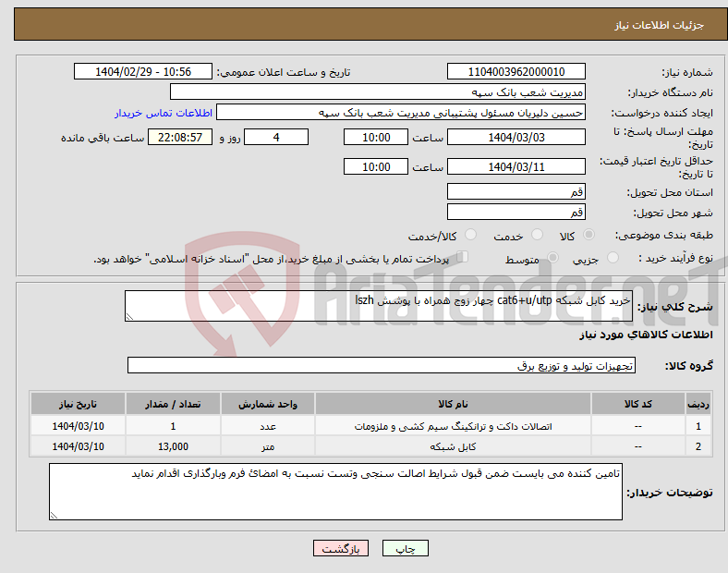
Task: Click row 1 item اتصالات داکت و ترانکینگ
Action: (x=453, y=426)
